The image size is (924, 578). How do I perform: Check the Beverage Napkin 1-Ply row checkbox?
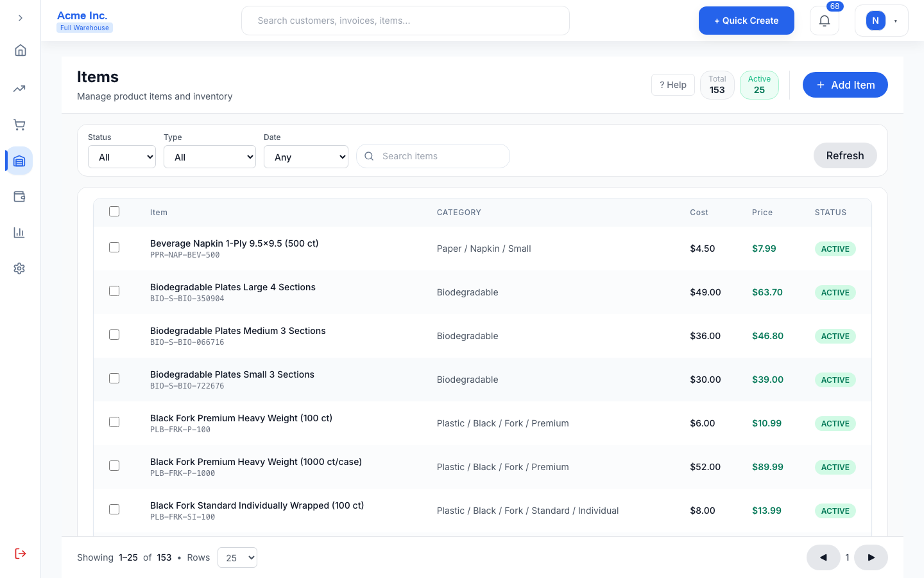pyautogui.click(x=114, y=247)
